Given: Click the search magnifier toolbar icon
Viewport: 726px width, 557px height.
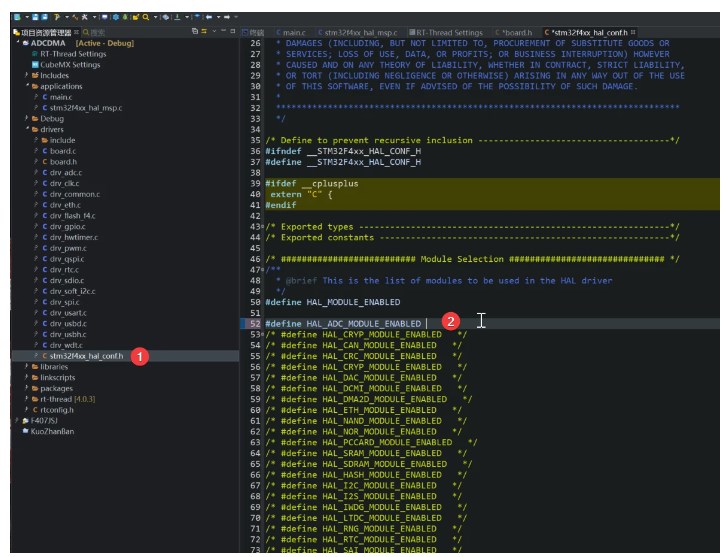Looking at the screenshot, I should [147, 17].
